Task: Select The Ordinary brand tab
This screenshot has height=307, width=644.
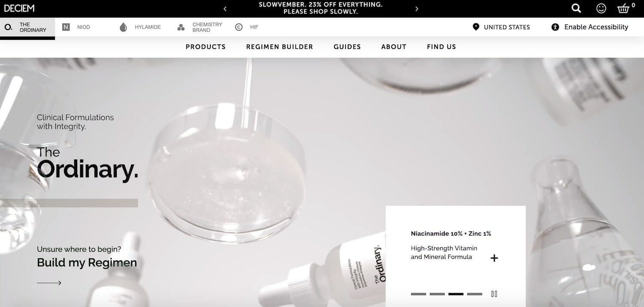Action: click(27, 27)
